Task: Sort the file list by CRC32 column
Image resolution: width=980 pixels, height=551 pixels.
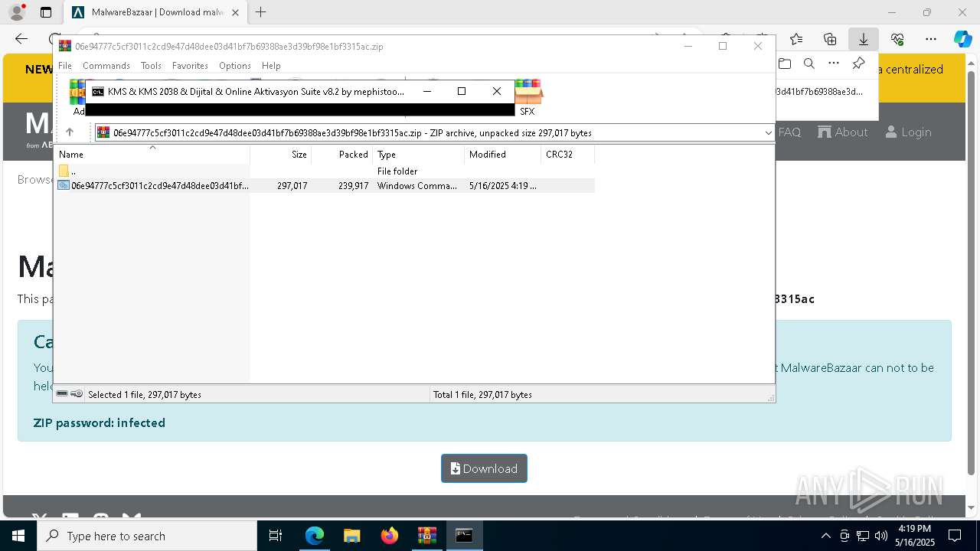Action: 568,155
